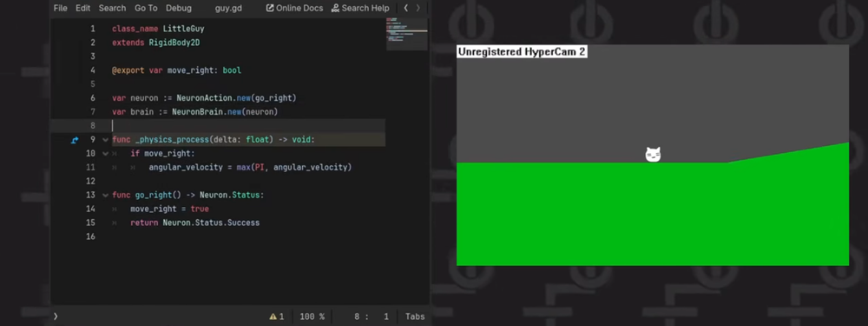The image size is (868, 326).
Task: Click the float type on line 9
Action: point(258,140)
